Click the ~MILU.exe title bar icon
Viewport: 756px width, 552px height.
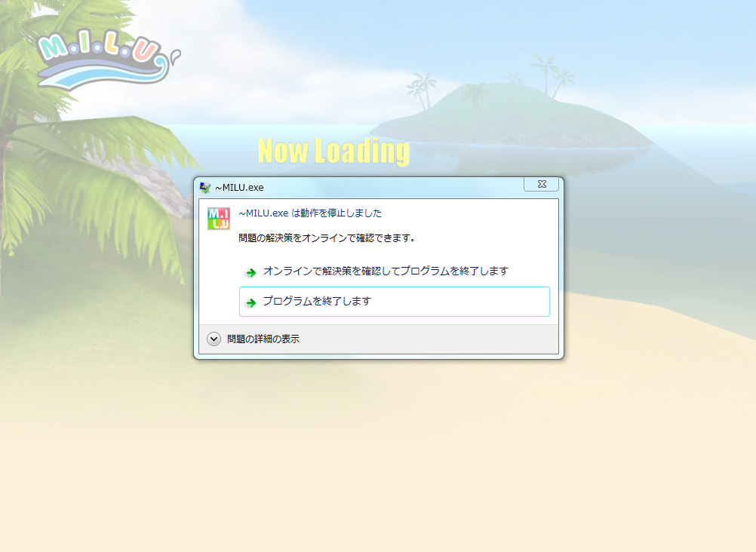pos(205,188)
